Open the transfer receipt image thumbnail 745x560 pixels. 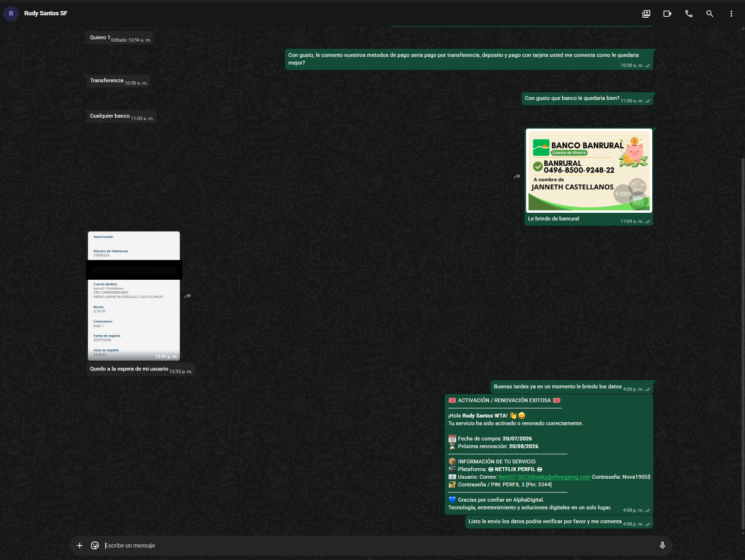(x=134, y=296)
